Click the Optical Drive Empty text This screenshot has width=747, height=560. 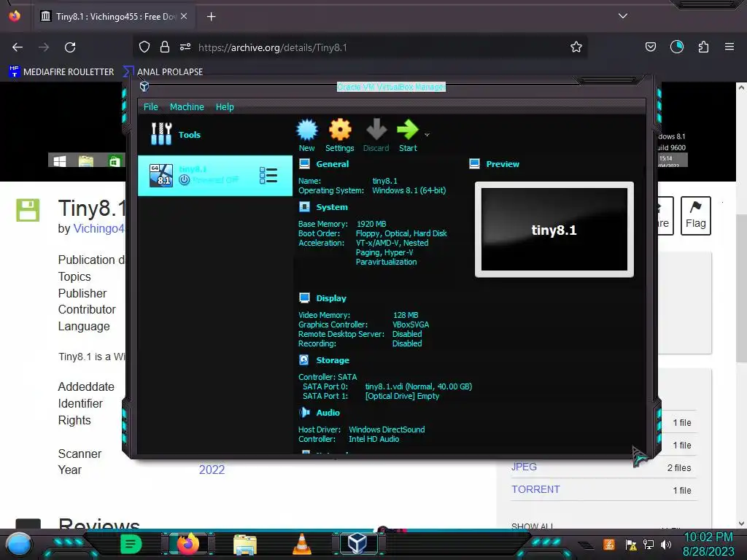(402, 396)
